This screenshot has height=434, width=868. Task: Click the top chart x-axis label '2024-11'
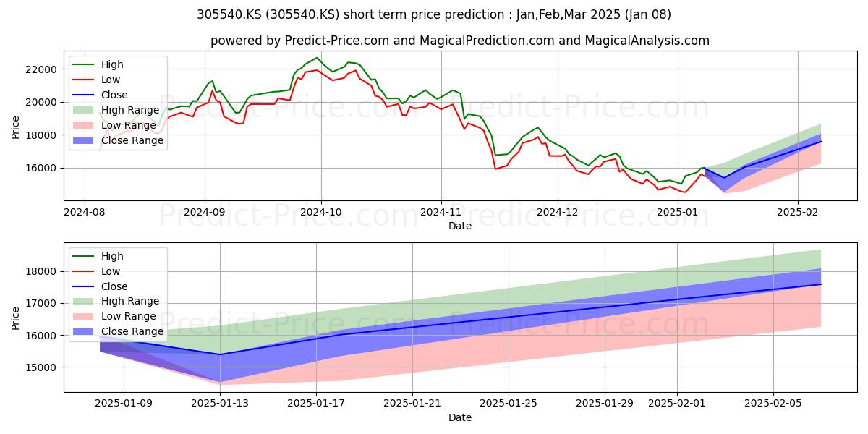(441, 212)
